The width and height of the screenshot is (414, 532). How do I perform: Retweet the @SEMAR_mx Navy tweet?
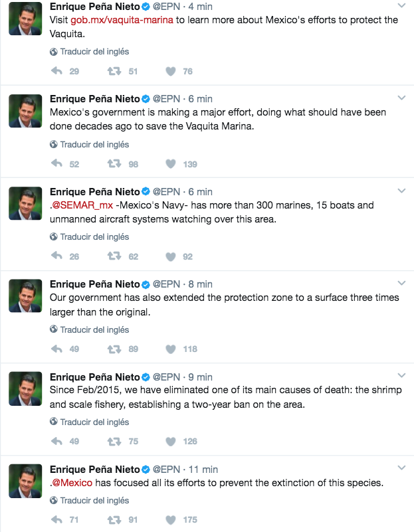pyautogui.click(x=113, y=256)
